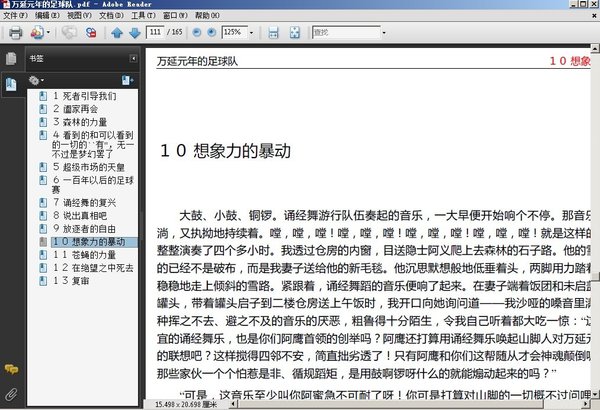Image resolution: width=600 pixels, height=410 pixels.
Task: Select bookmark 11 苍蝇的力量
Action: [84, 255]
